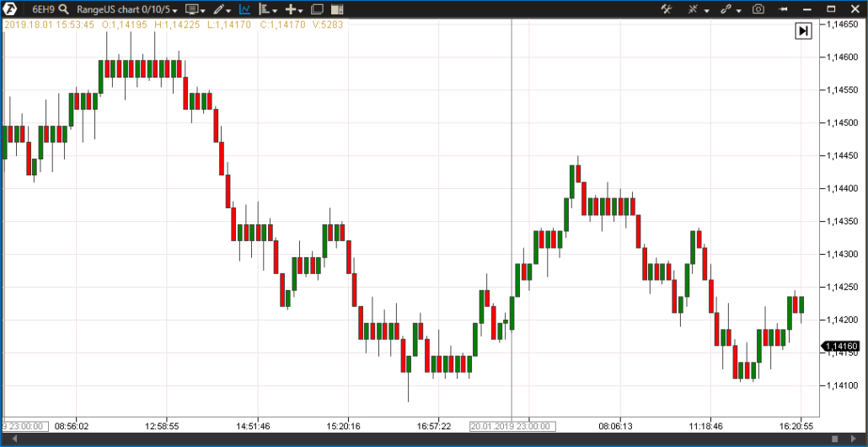Click the 20.01.2019 23:00:00 date marker
The image size is (868, 447).
[x=512, y=426]
